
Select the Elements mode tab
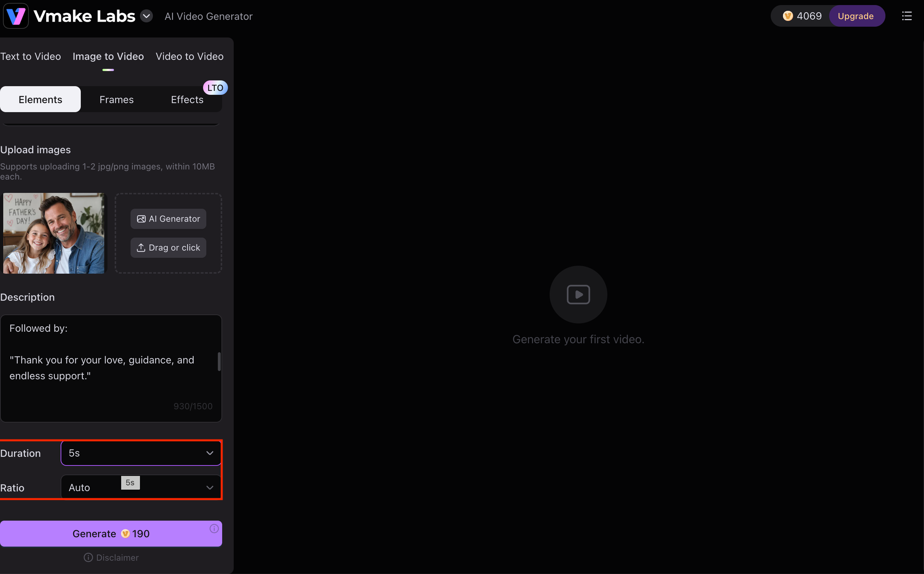[x=40, y=100]
